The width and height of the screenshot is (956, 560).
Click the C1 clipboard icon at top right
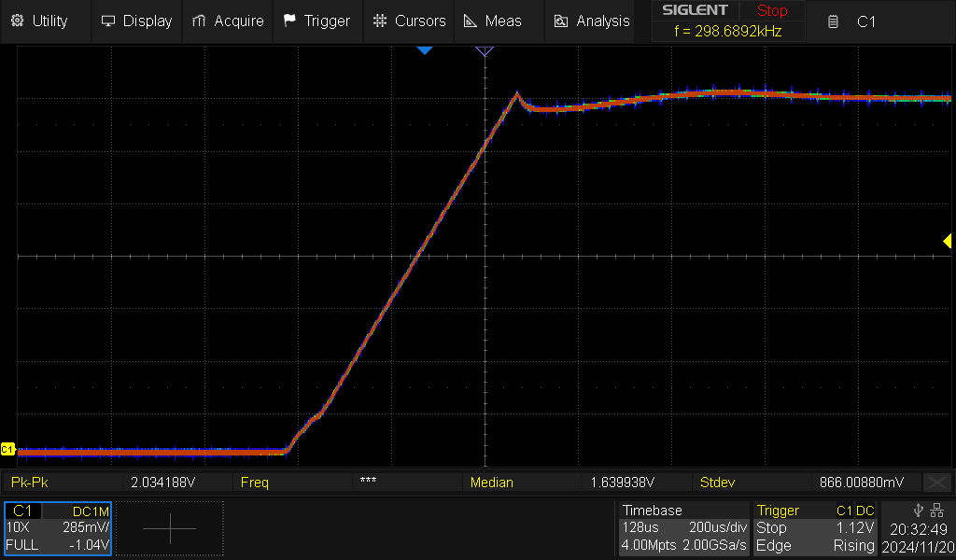click(834, 21)
